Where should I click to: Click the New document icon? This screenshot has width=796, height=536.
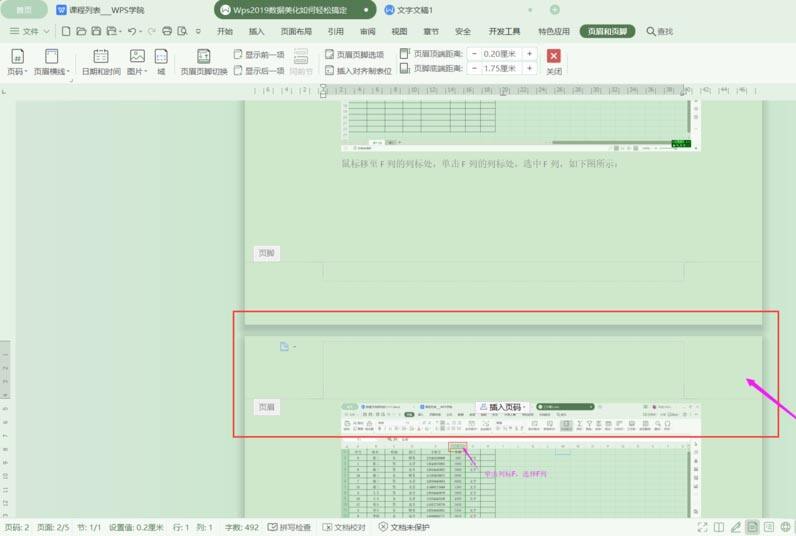pos(66,31)
